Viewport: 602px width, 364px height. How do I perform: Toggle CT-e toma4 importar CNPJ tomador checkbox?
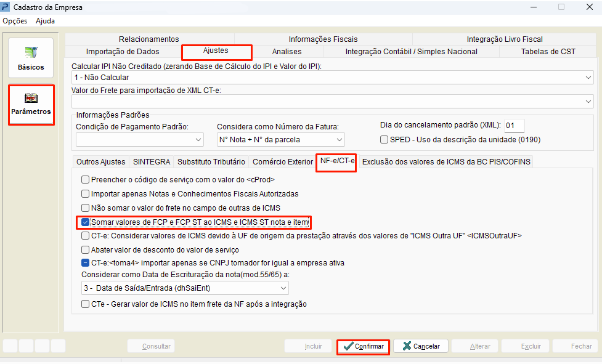click(85, 263)
